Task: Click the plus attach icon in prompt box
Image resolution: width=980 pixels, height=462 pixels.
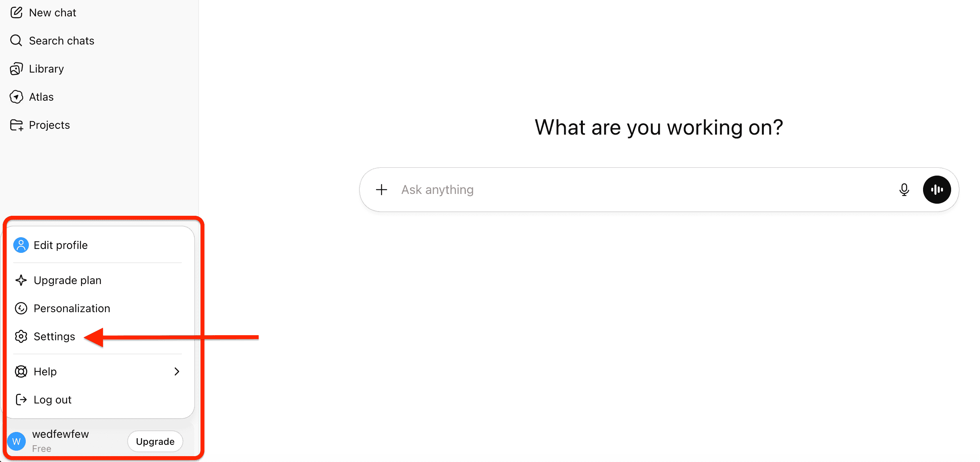Action: tap(381, 190)
